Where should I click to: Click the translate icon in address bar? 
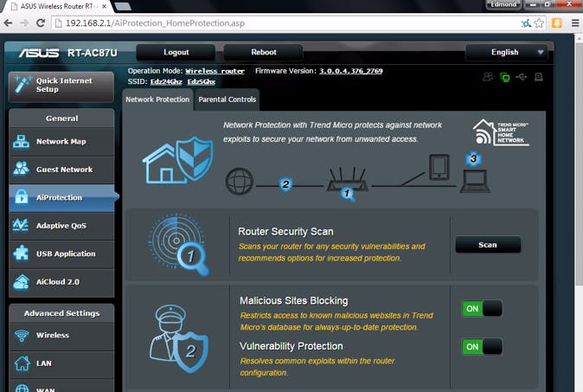526,23
